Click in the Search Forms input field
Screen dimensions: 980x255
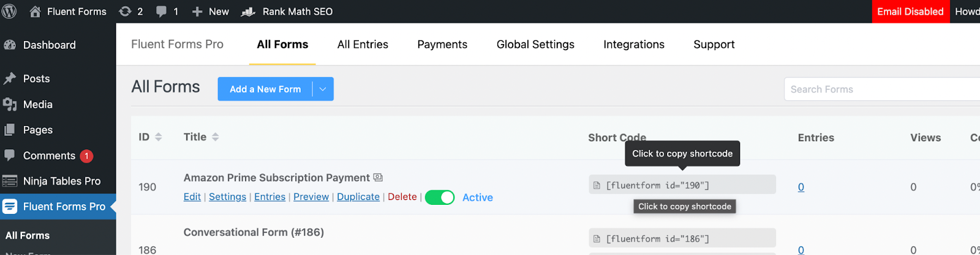[x=882, y=89]
